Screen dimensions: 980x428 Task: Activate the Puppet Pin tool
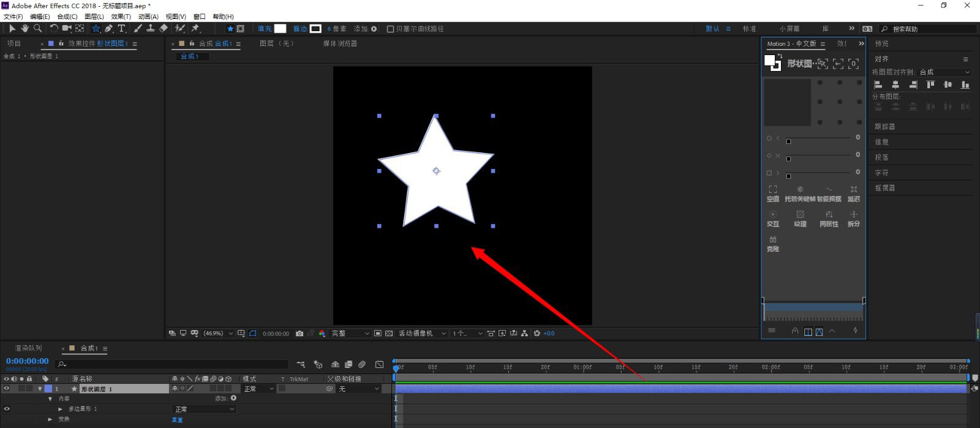coord(196,28)
